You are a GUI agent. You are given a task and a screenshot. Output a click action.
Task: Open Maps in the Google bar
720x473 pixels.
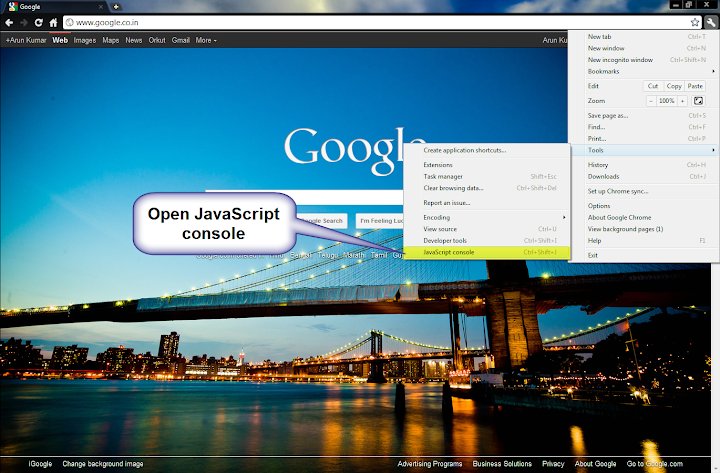click(111, 40)
